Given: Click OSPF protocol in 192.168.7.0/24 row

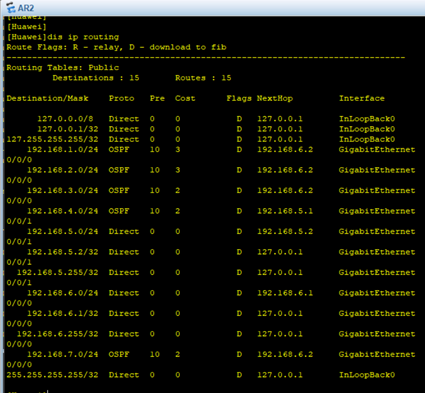Looking at the screenshot, I should 119,354.
